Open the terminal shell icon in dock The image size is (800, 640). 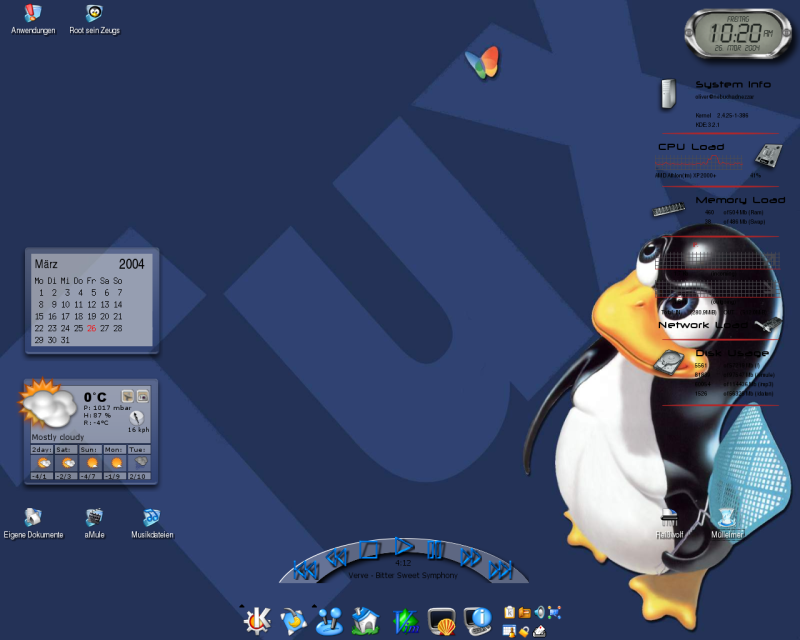click(x=442, y=621)
